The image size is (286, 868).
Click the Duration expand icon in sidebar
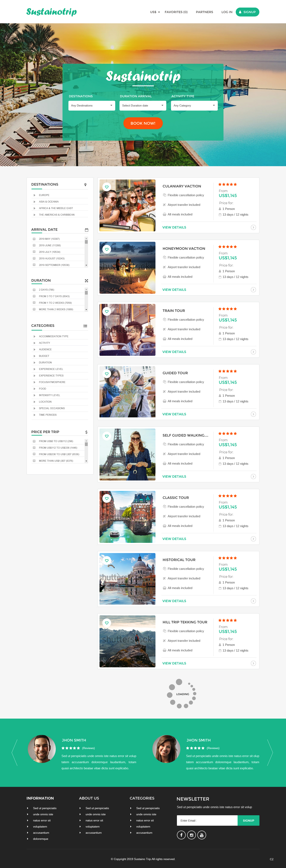click(87, 281)
